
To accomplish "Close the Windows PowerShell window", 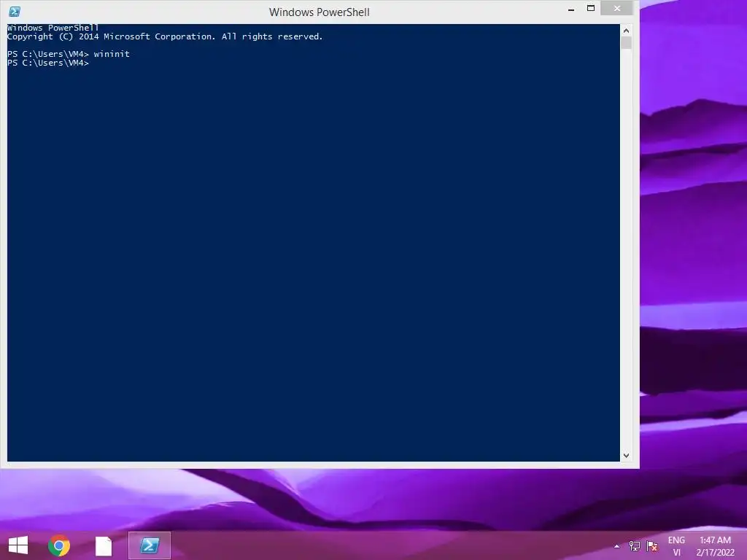I will pos(617,8).
